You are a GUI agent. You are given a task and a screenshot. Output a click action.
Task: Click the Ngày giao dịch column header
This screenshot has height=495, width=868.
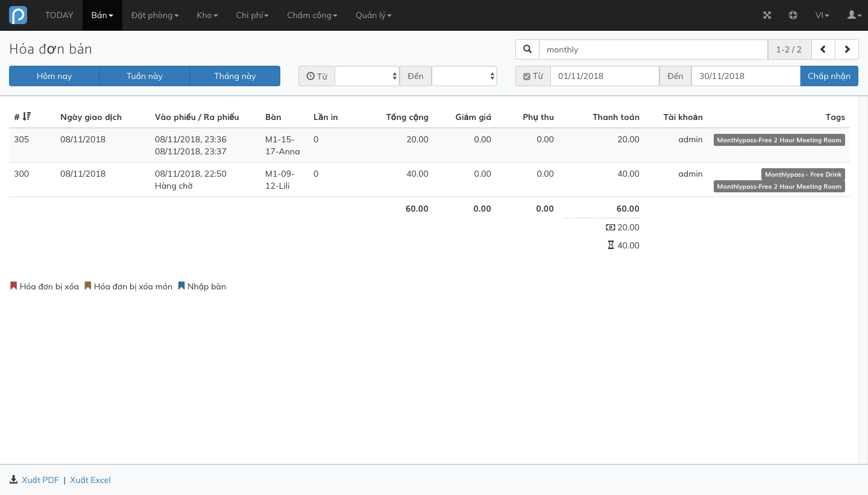click(x=91, y=117)
